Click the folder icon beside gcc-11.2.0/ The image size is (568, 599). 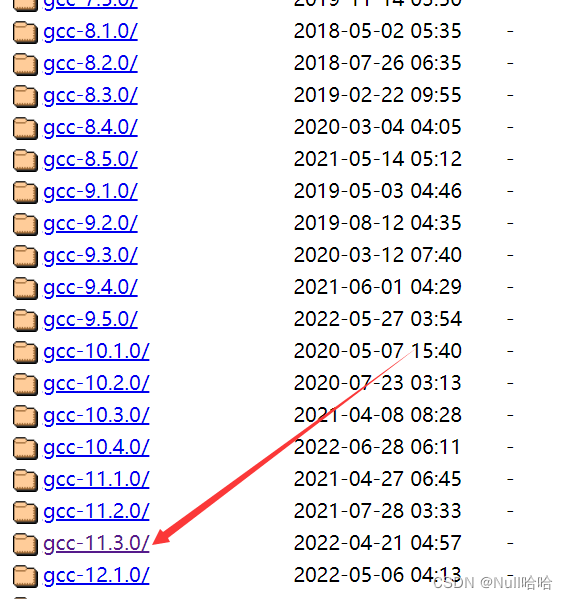point(25,513)
